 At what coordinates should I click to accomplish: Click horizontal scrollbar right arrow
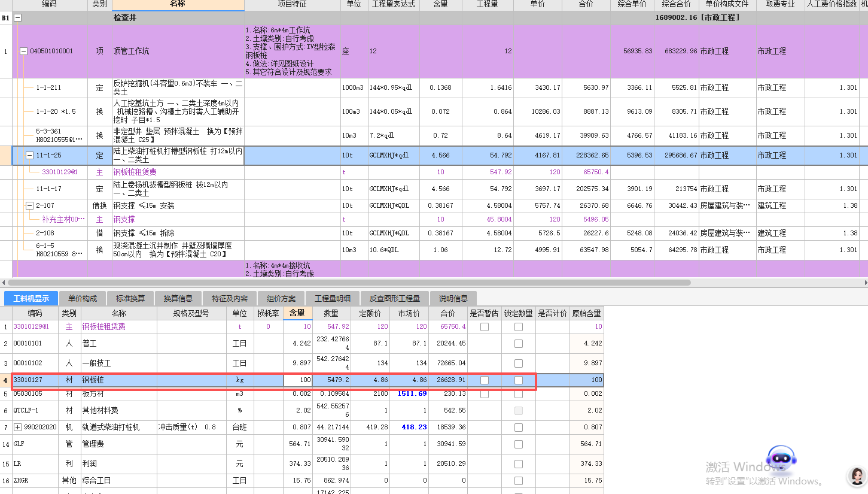point(864,282)
